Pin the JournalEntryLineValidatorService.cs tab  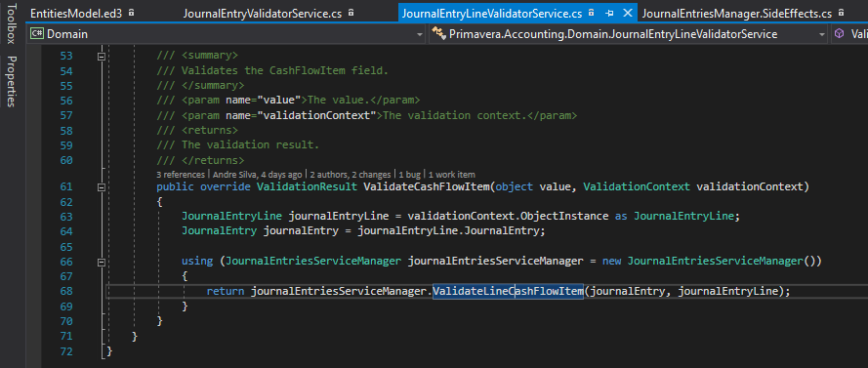[x=609, y=13]
